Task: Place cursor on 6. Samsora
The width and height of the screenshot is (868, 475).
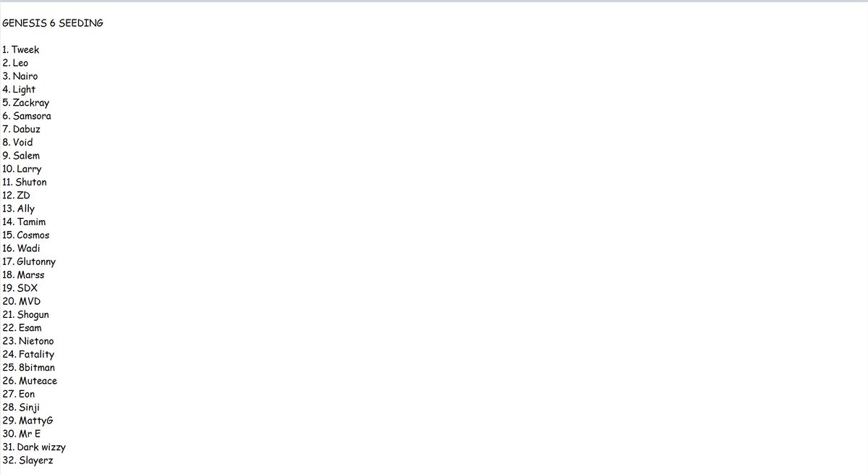Action: (27, 116)
